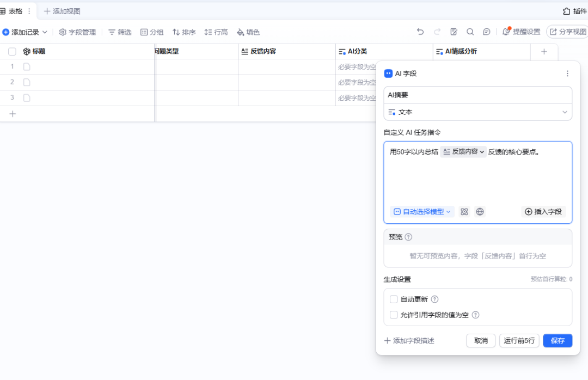This screenshot has width=588, height=380.
Task: Click the 标题 column header
Action: [77, 51]
